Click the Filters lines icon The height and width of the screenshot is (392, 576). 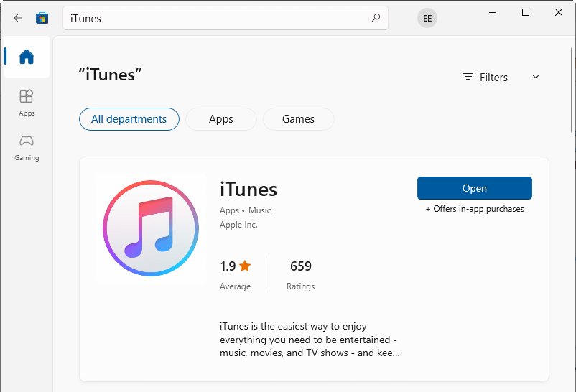(468, 77)
